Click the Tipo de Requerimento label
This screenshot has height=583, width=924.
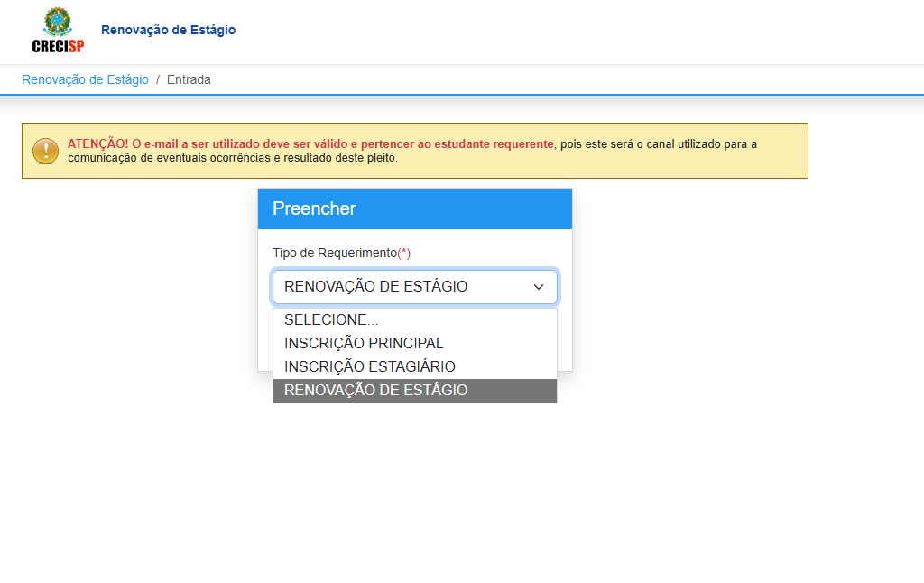341,253
